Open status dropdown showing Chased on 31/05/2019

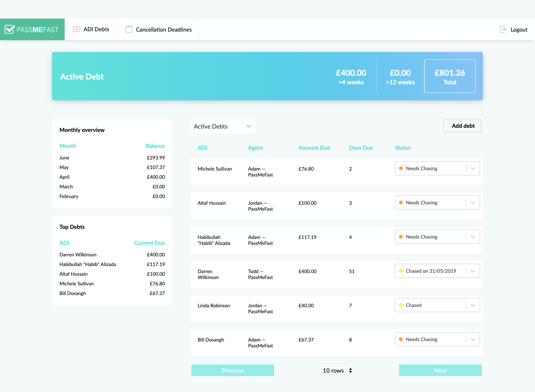[x=437, y=271]
